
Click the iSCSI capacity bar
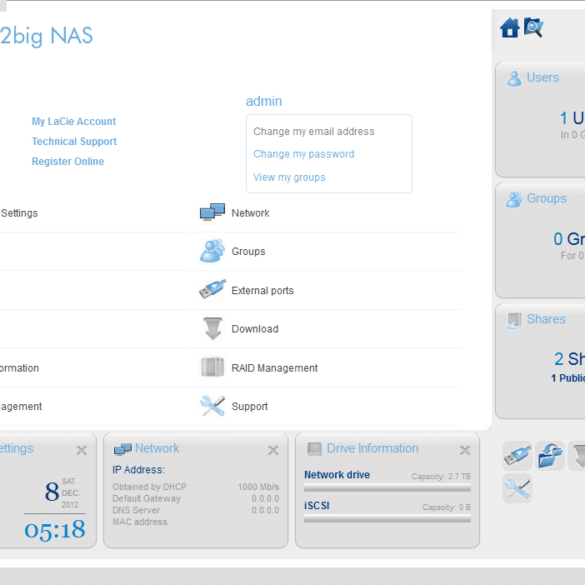point(387,519)
